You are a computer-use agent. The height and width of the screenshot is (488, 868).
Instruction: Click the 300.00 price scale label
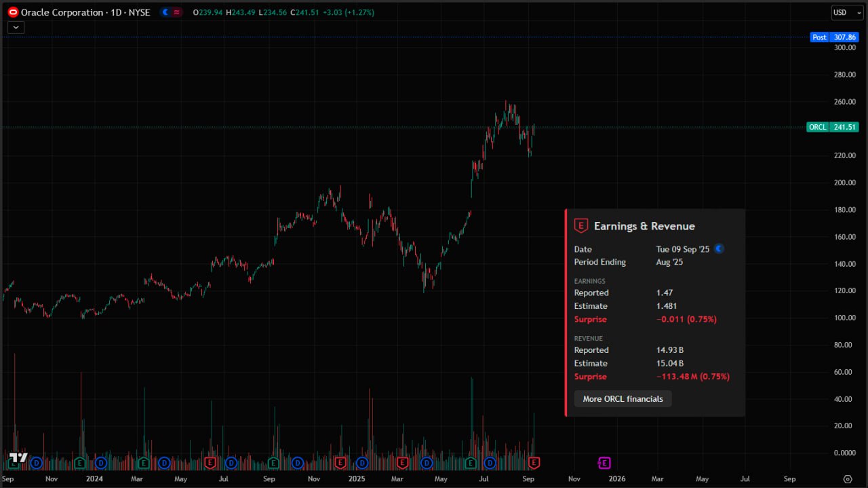[x=845, y=48]
